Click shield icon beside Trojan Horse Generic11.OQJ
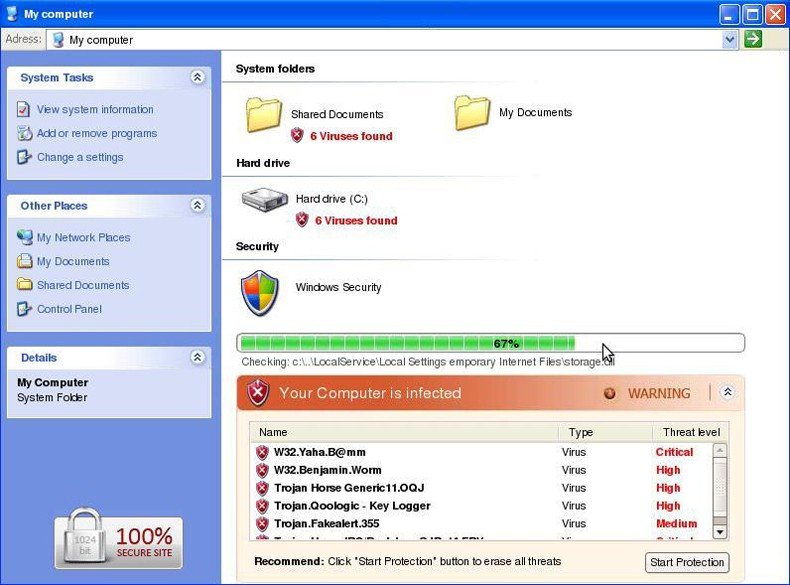This screenshot has width=790, height=585. (262, 488)
